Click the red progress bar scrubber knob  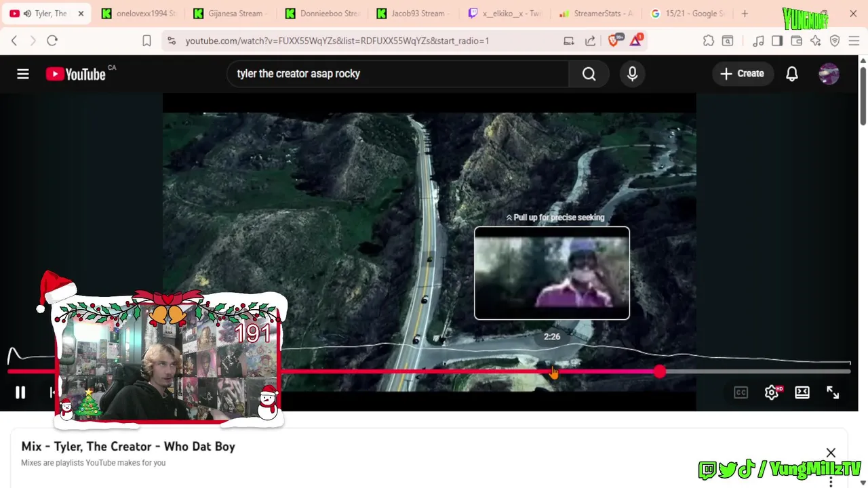pyautogui.click(x=660, y=371)
